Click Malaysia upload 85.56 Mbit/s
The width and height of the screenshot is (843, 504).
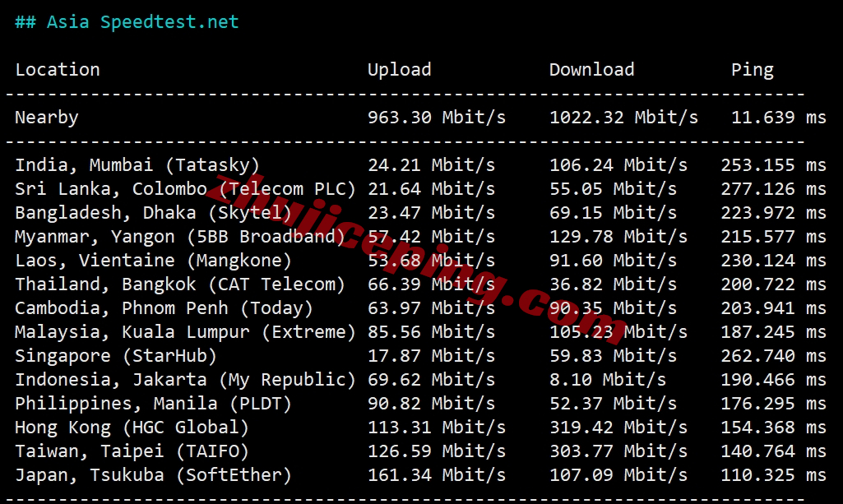(x=431, y=332)
